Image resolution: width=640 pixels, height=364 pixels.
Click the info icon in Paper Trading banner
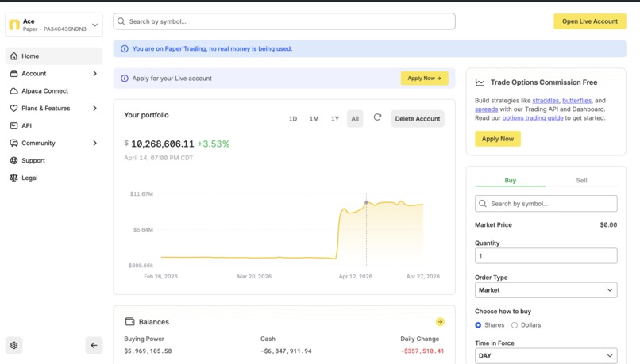pos(125,49)
